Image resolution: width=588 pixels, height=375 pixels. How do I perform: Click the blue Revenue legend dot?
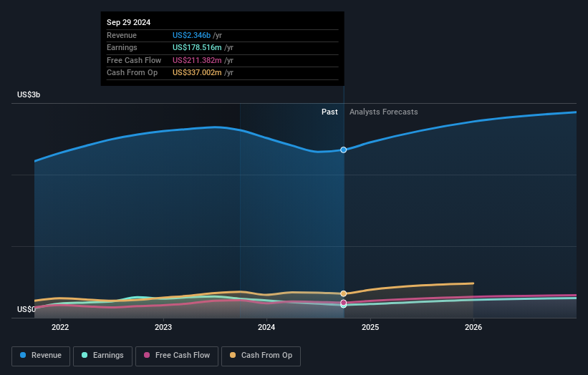(23, 355)
